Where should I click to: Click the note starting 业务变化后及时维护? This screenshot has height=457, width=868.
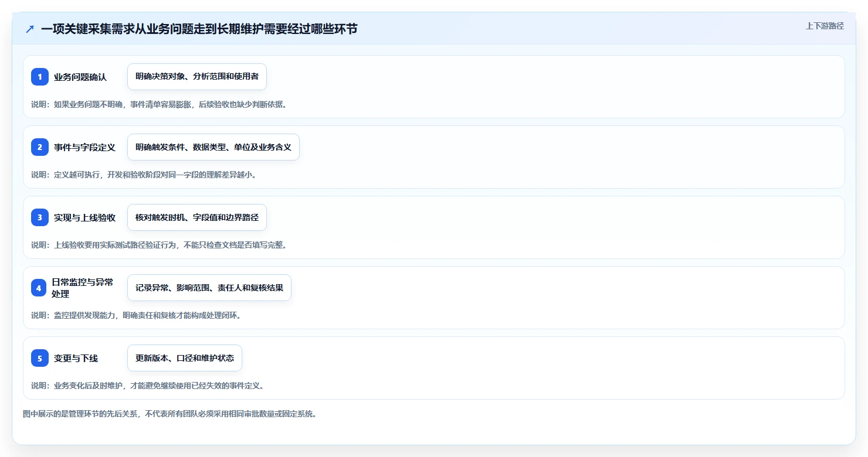pos(148,386)
